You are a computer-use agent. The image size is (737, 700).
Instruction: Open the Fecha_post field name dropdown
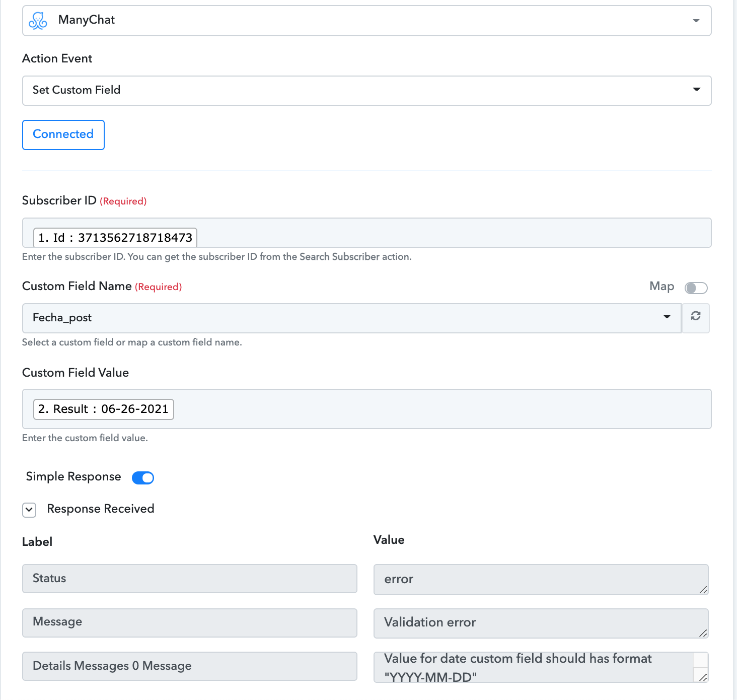(352, 318)
